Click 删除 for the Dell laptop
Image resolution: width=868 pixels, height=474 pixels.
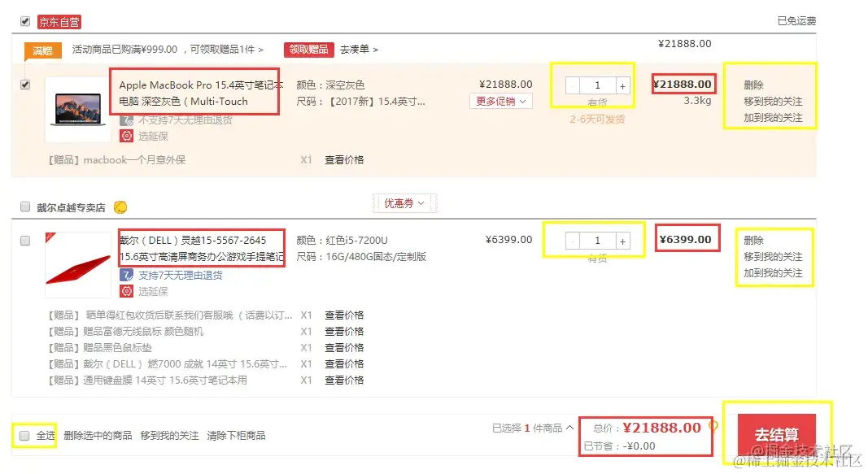click(x=753, y=241)
